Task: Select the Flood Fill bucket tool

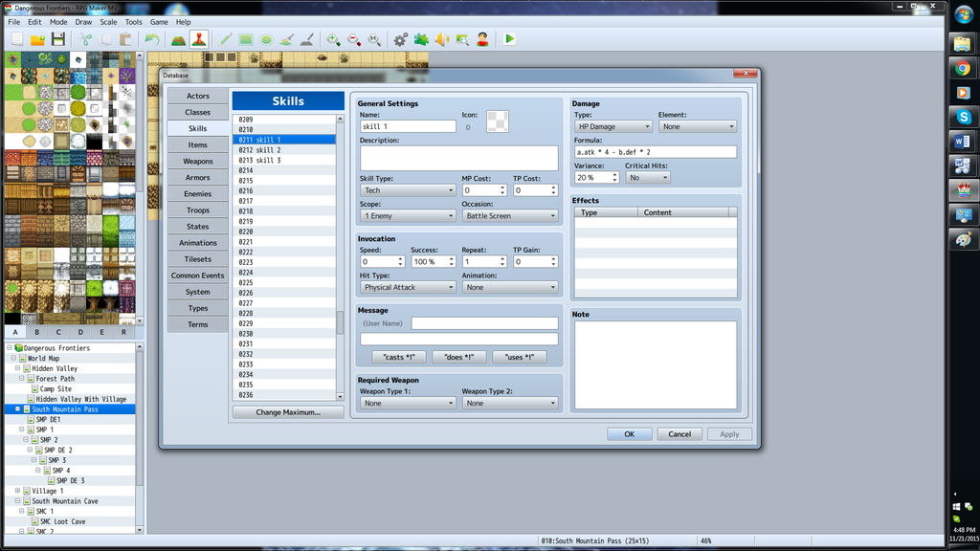Action: (286, 39)
